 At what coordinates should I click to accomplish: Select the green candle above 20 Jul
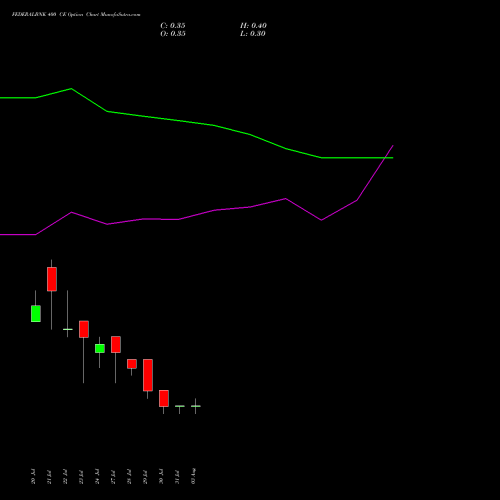click(x=36, y=313)
